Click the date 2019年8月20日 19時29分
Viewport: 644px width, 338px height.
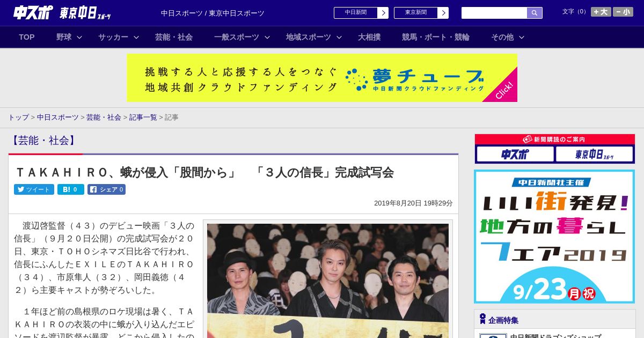point(413,203)
